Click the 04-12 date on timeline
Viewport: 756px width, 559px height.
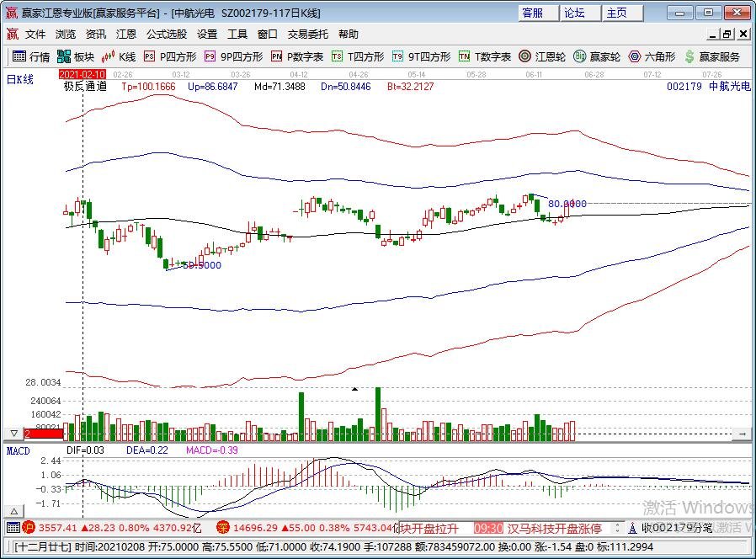point(299,75)
